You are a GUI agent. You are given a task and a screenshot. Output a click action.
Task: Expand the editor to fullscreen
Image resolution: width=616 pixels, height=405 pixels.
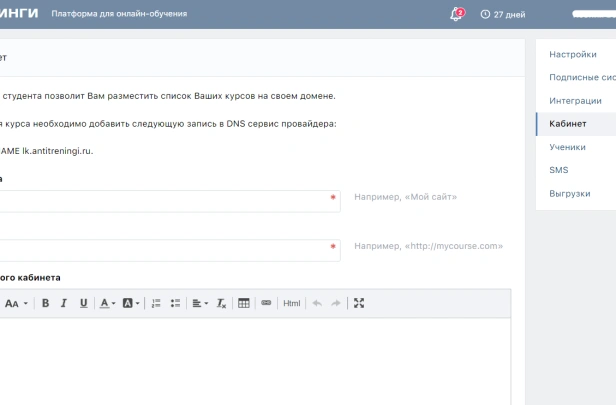(360, 303)
